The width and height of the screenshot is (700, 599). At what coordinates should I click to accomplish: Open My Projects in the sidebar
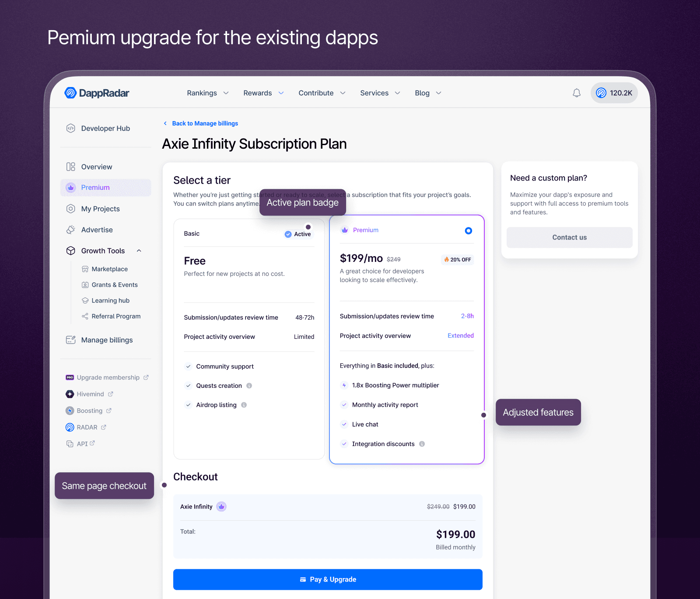106,209
